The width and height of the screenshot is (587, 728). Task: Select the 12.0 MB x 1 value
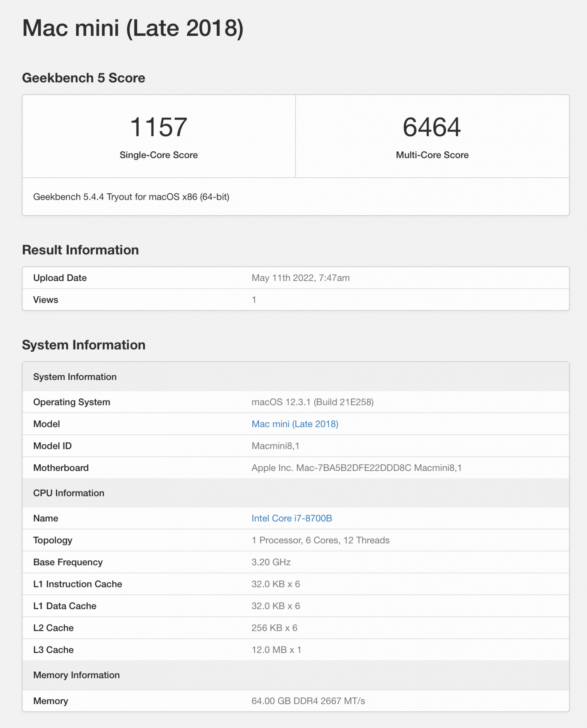click(x=276, y=650)
